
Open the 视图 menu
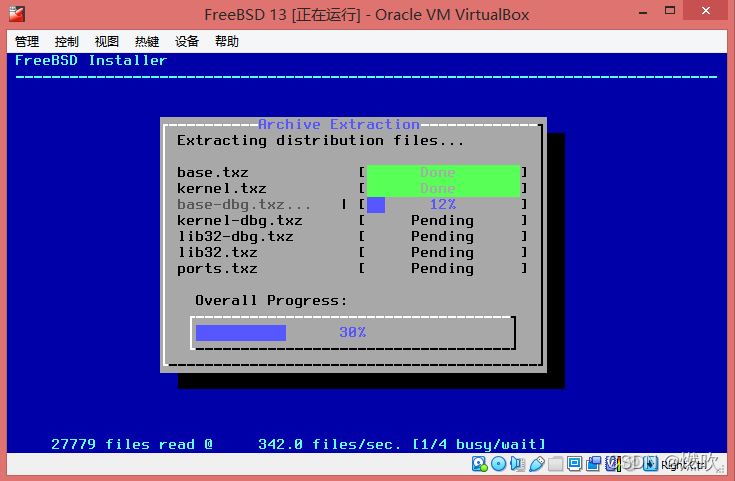coord(107,42)
